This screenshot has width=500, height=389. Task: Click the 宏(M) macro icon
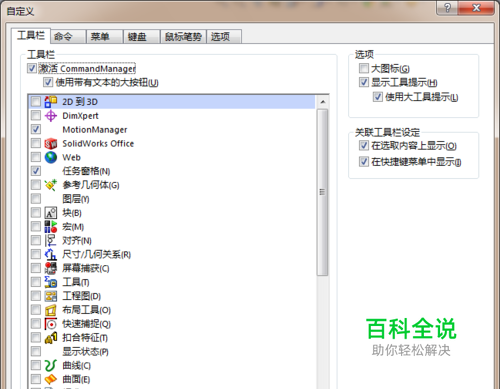point(51,227)
